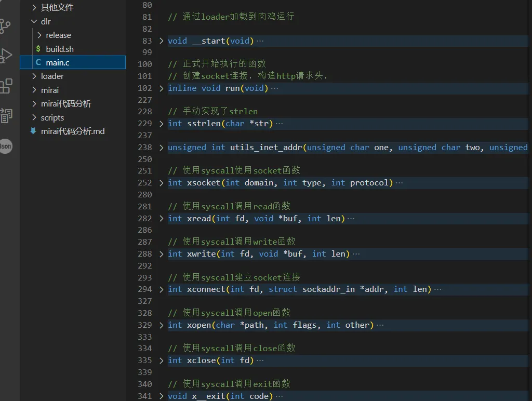Screen dimensions: 532x401
Task: Click the collapsed ellipsis after sstrlen function
Action: click(x=280, y=124)
